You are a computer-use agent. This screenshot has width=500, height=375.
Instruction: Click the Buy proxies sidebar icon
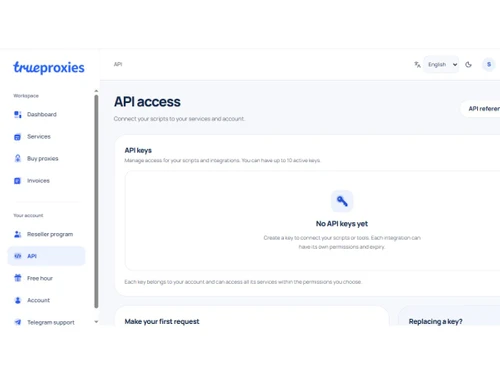[18, 158]
